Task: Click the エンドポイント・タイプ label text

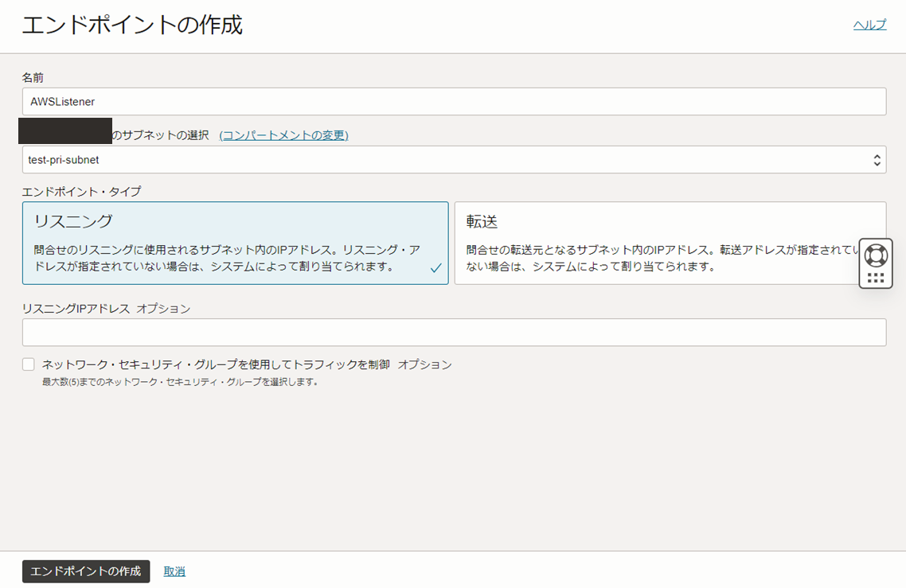Action: tap(81, 192)
